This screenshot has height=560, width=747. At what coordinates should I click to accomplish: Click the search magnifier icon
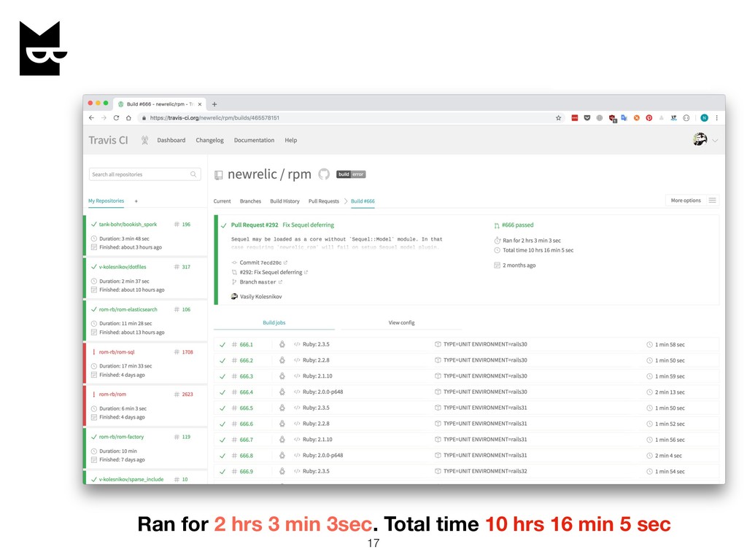(193, 174)
